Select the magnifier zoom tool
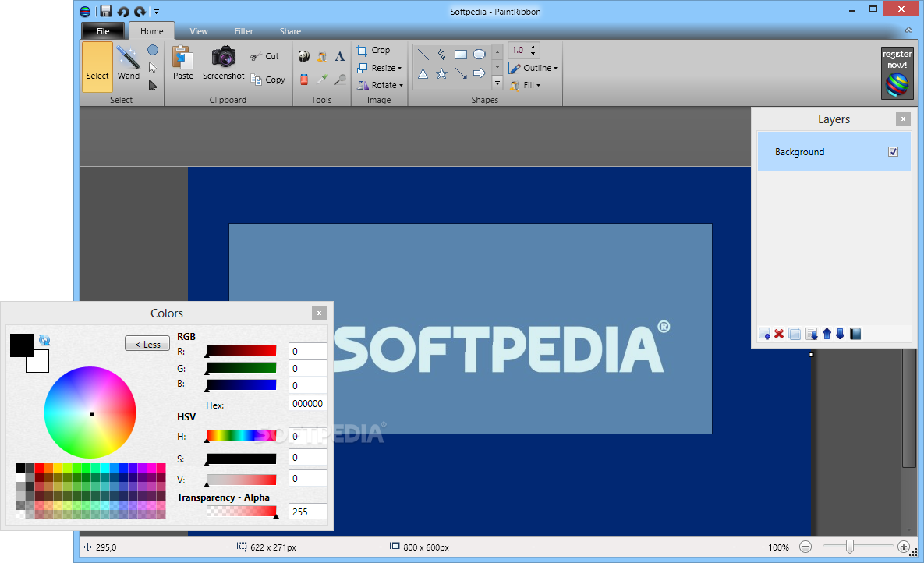The width and height of the screenshot is (924, 563). pos(339,79)
